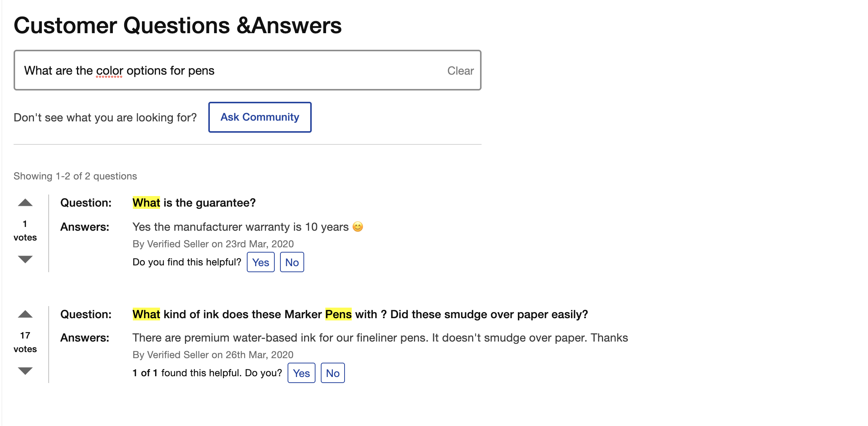Downvote the Marker Pens ink question

(25, 371)
